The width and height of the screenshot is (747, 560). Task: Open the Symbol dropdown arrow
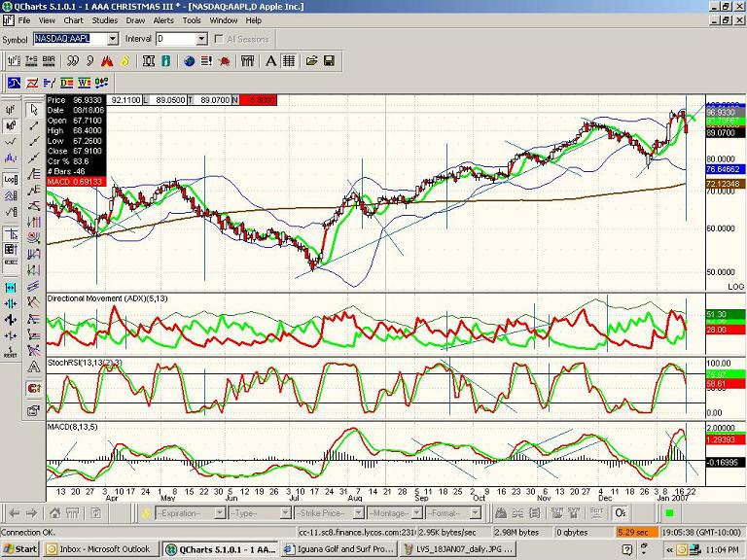(113, 39)
